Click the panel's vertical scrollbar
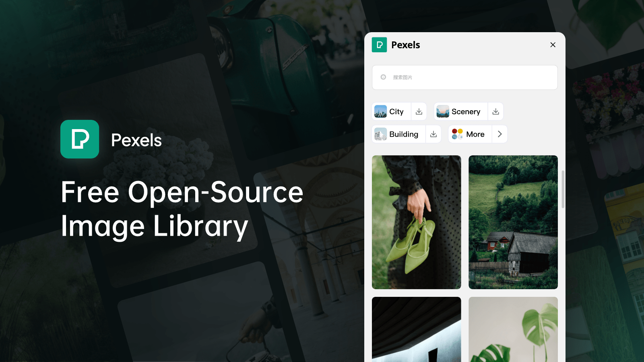This screenshot has height=362, width=644. tap(563, 189)
